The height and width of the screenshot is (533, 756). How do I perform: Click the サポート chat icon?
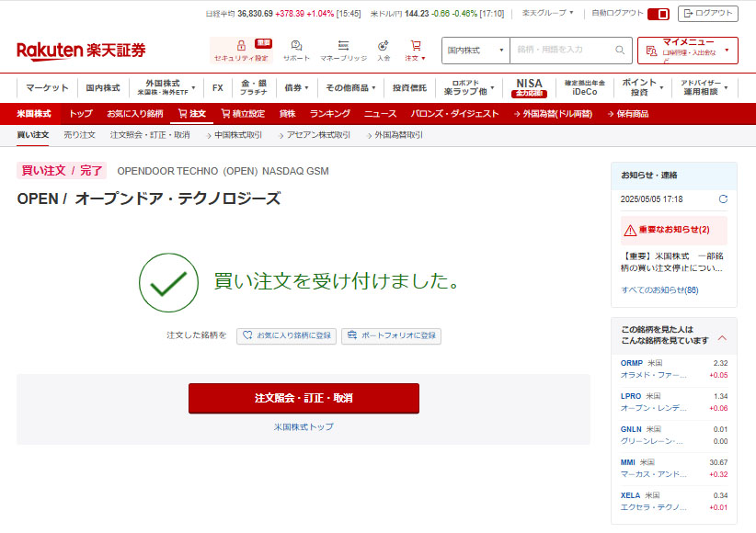click(296, 46)
